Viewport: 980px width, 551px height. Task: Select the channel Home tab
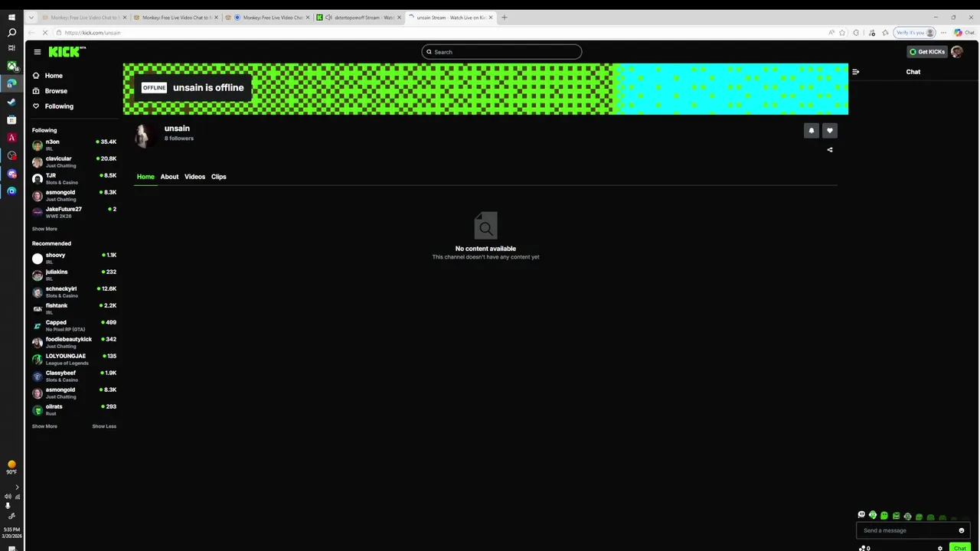coord(145,177)
